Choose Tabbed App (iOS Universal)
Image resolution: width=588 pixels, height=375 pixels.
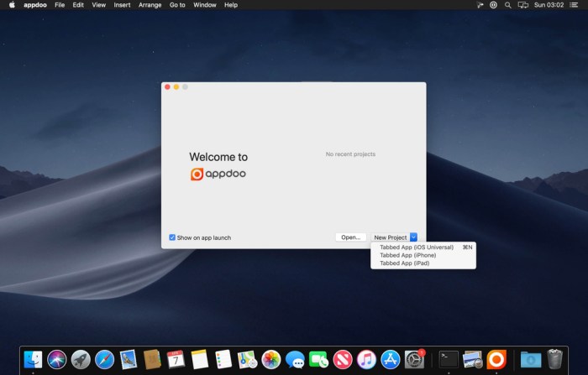pos(416,247)
